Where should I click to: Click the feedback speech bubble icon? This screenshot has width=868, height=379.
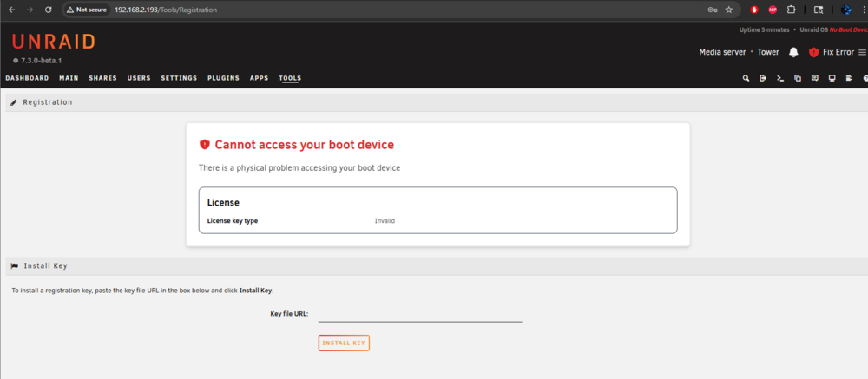pyautogui.click(x=814, y=78)
